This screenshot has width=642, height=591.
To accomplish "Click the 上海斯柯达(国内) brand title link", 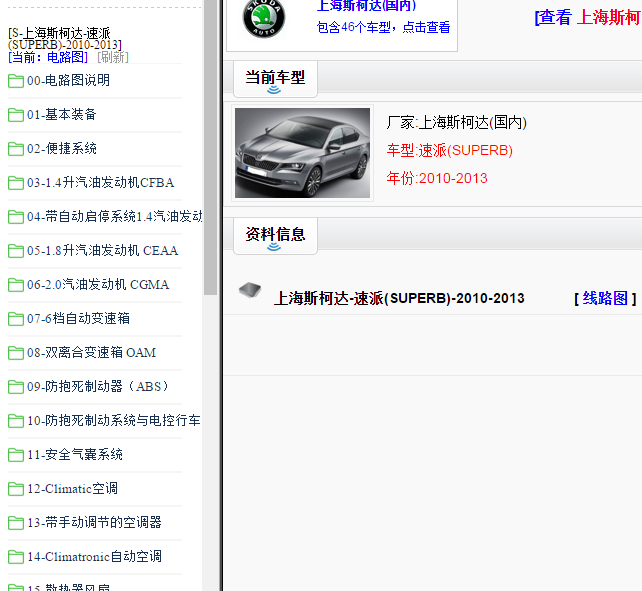I will [366, 5].
